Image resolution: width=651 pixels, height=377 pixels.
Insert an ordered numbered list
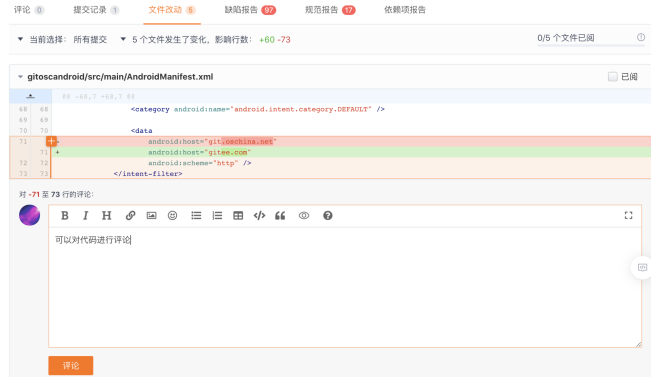[x=217, y=215]
